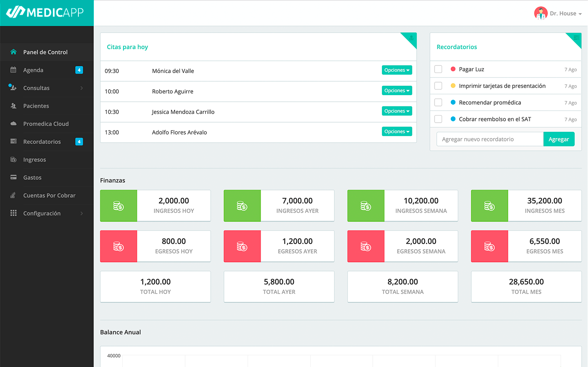Click the corner icon on Recordatorios card

coord(576,38)
